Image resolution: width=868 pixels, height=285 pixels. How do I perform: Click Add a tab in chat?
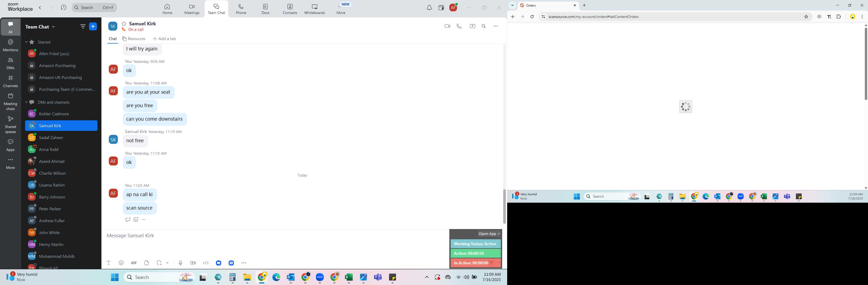165,39
